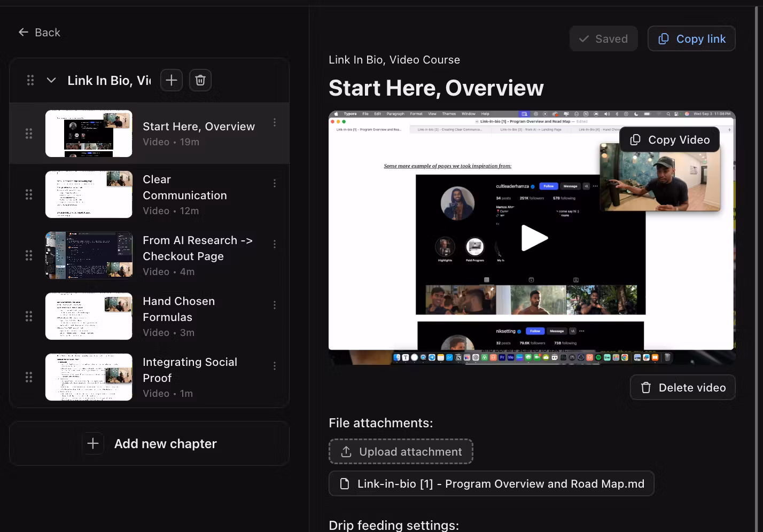Click the plus icon beside the chapter title

171,80
